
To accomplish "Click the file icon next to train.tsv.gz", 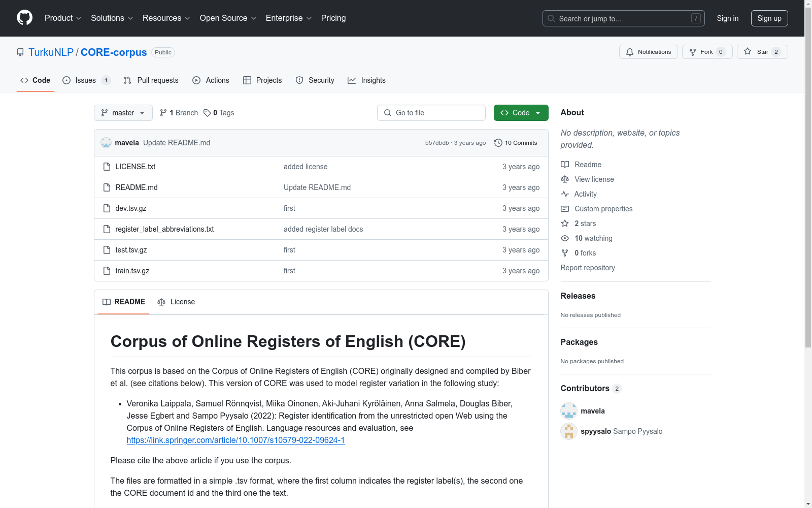I will click(x=107, y=271).
